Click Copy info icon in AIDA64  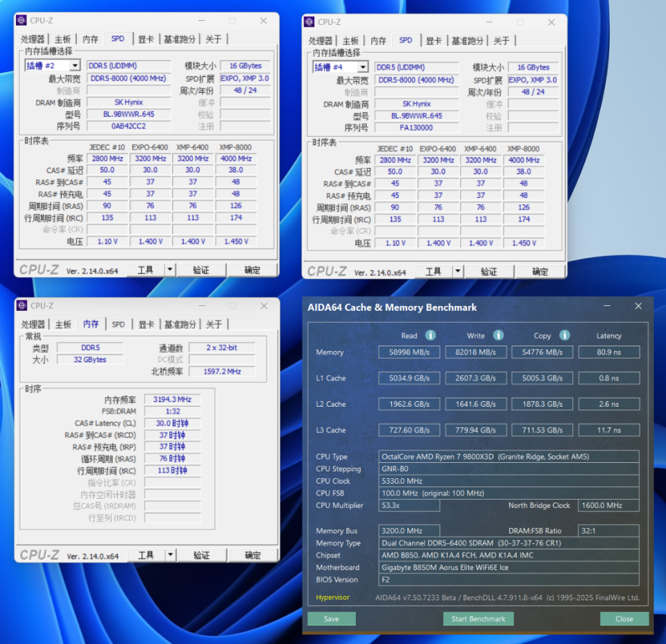click(x=565, y=335)
